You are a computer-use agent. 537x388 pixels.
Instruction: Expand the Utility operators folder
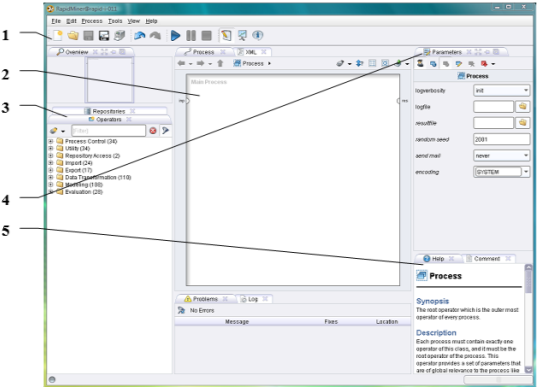coord(51,148)
